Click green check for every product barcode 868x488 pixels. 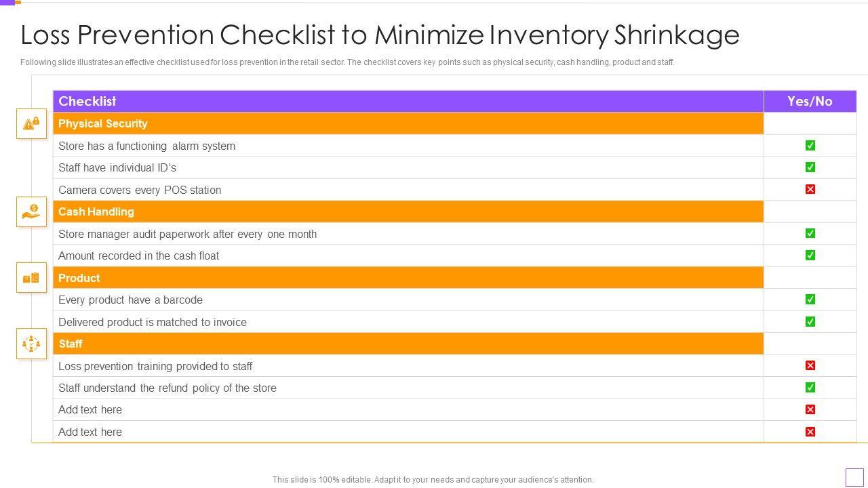[x=810, y=300]
